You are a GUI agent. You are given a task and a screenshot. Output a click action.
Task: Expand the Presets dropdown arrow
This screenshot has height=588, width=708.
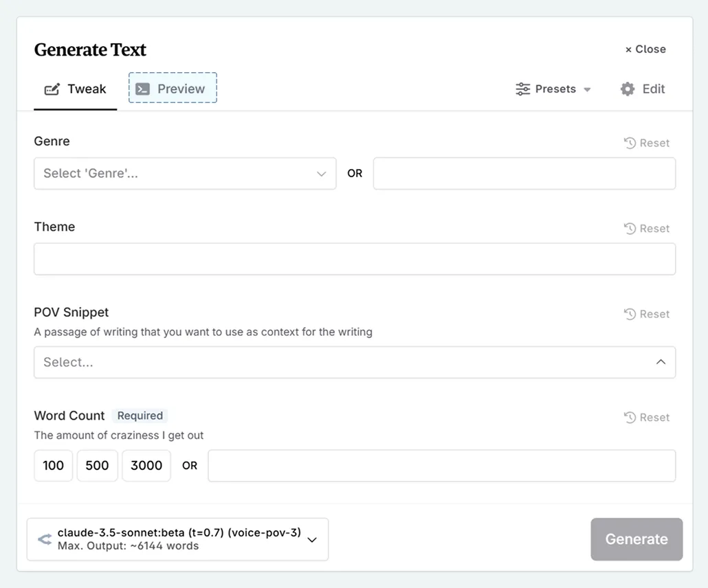click(x=587, y=89)
